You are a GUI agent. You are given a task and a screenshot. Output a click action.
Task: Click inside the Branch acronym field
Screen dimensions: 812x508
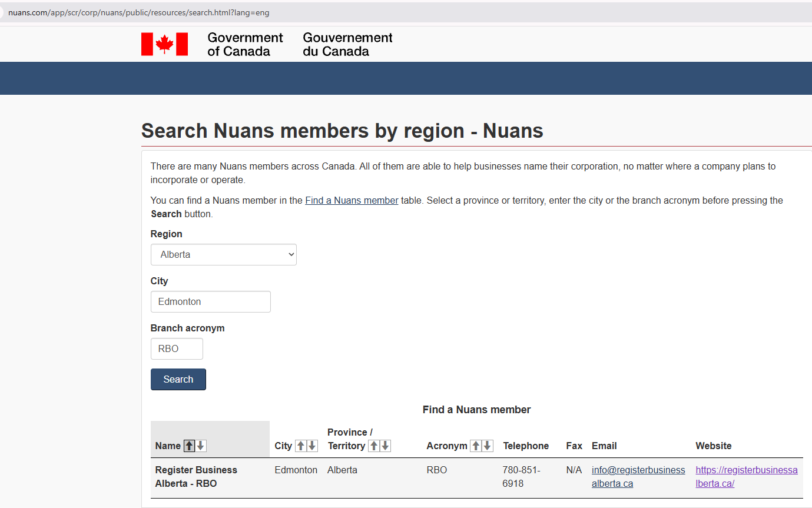click(177, 348)
